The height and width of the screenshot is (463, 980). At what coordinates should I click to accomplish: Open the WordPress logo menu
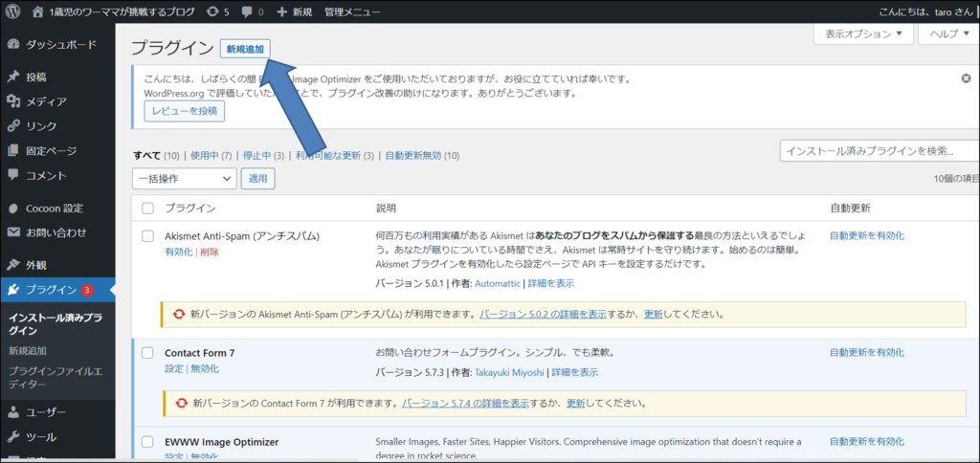point(13,11)
